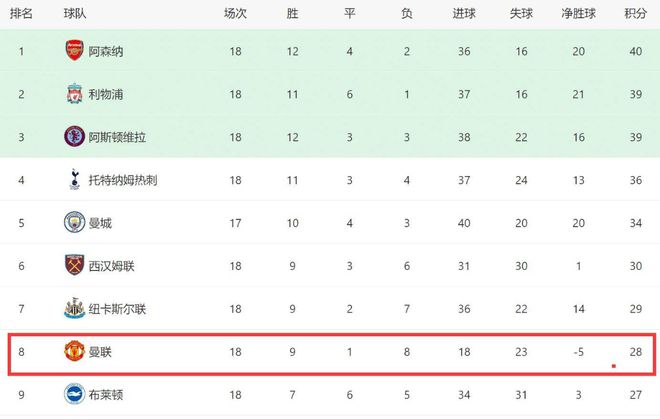
Task: Click the Tottenham Hotspur cockerel logo
Action: point(75,179)
